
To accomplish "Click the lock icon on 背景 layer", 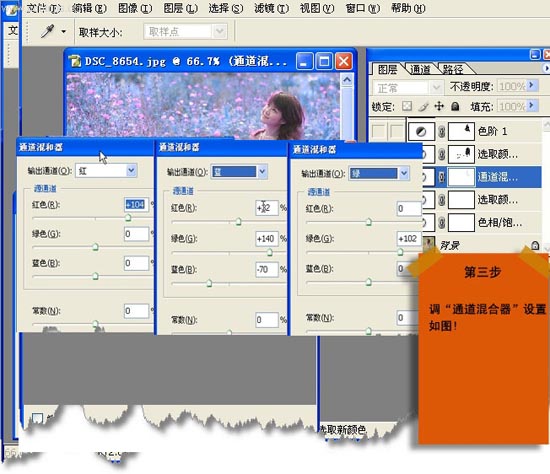I will point(535,245).
